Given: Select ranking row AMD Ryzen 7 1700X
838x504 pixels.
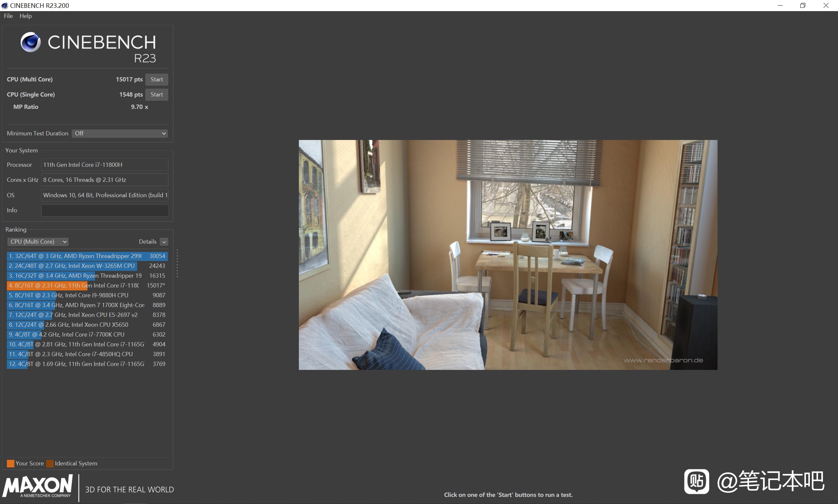Looking at the screenshot, I should [87, 305].
